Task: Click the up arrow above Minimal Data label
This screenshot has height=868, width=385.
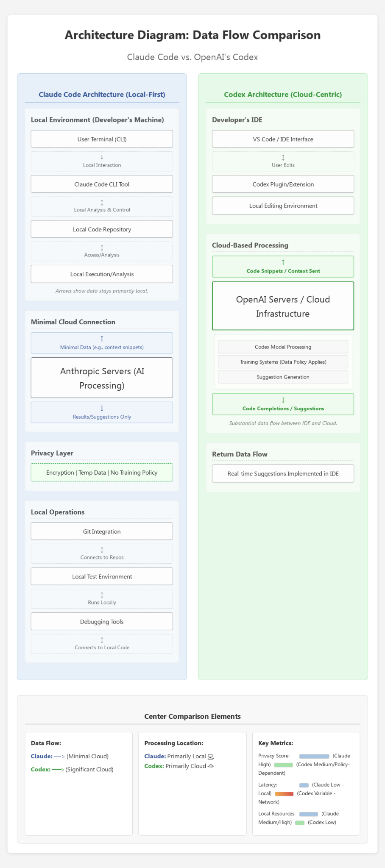Action: 102,339
